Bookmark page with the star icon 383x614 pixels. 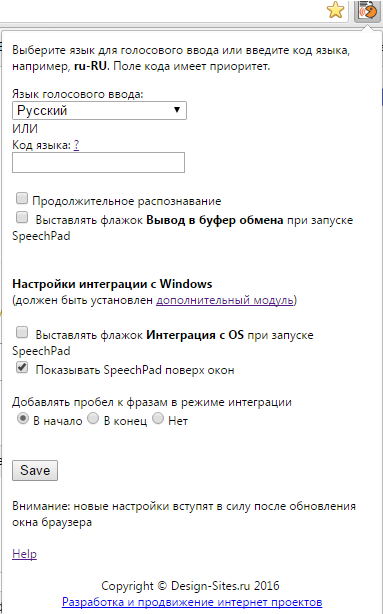coord(336,10)
